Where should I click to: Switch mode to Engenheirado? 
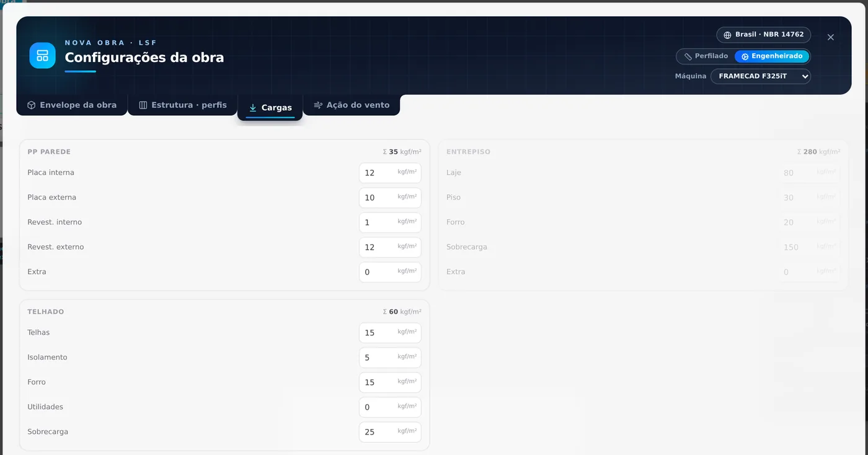pyautogui.click(x=772, y=56)
